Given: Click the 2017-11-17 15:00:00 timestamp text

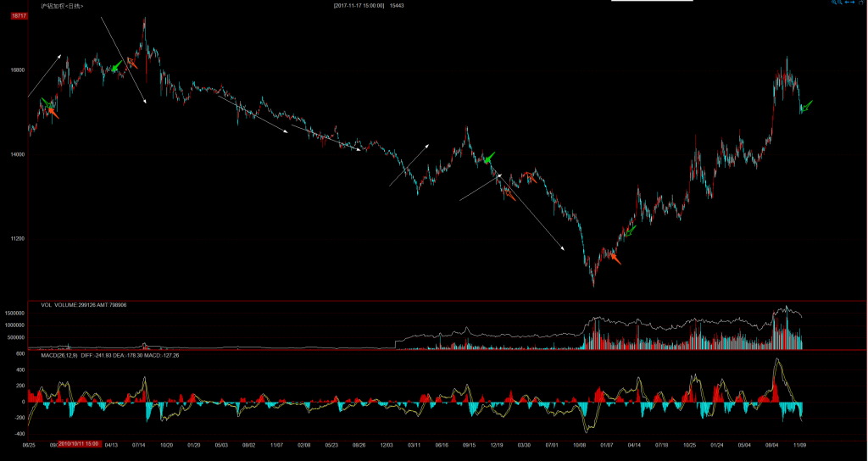Looking at the screenshot, I should 359,6.
